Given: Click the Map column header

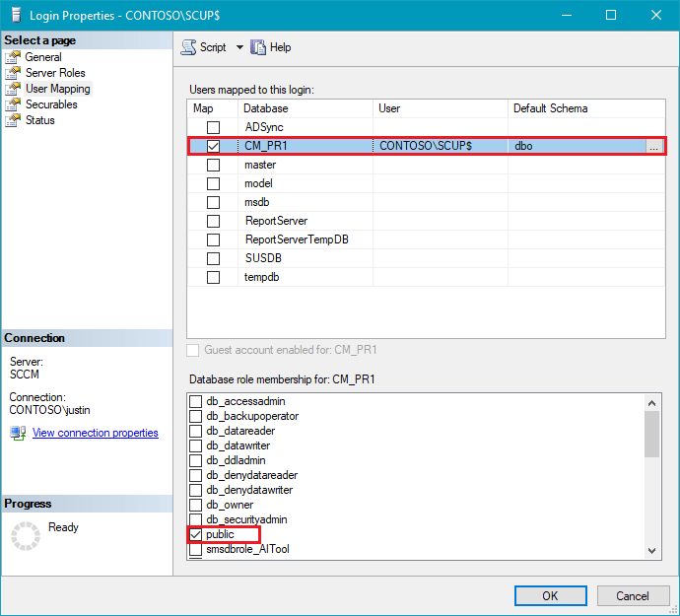Looking at the screenshot, I should [x=213, y=108].
